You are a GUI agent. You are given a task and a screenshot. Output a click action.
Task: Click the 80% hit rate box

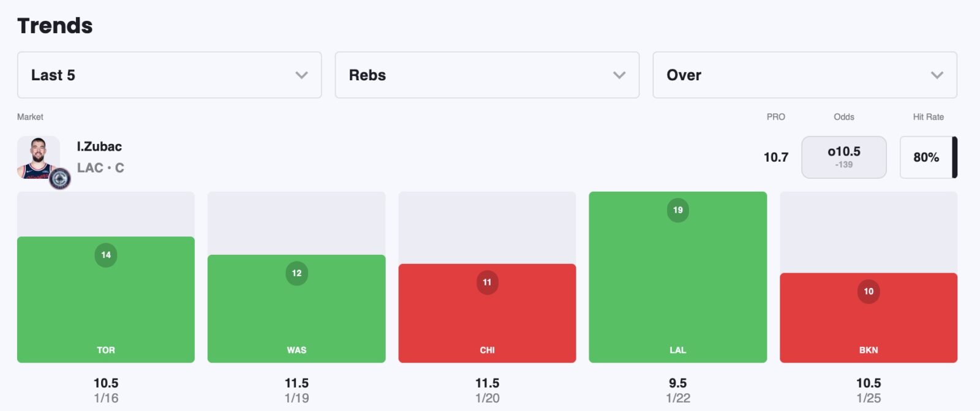coord(926,157)
